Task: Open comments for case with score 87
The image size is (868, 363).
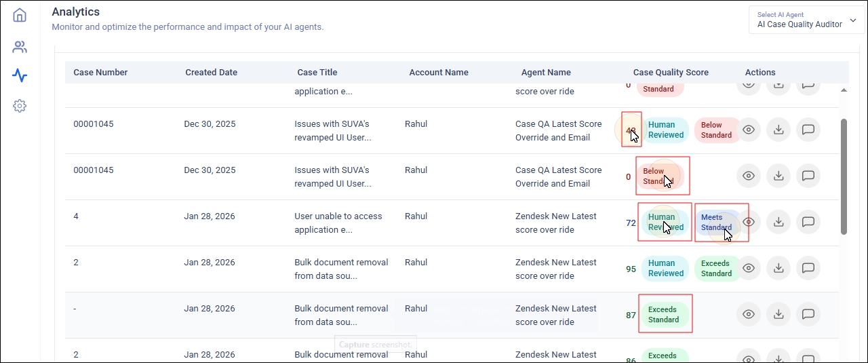Action: click(x=808, y=314)
